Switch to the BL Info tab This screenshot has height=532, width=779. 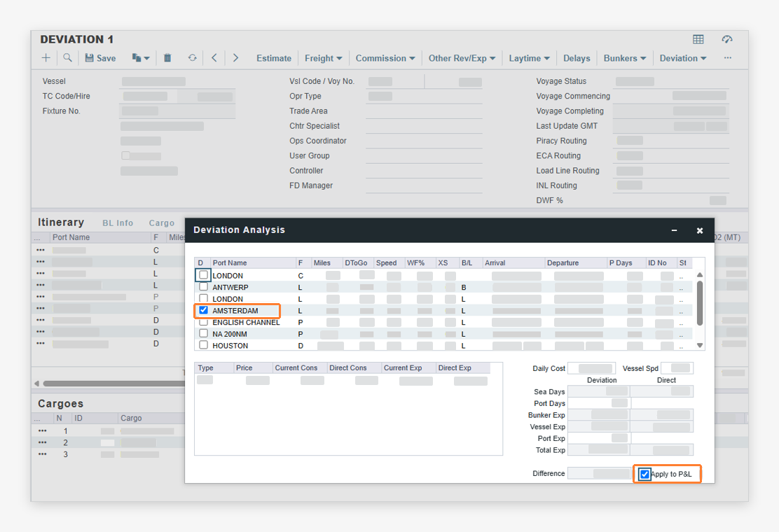[x=118, y=223]
